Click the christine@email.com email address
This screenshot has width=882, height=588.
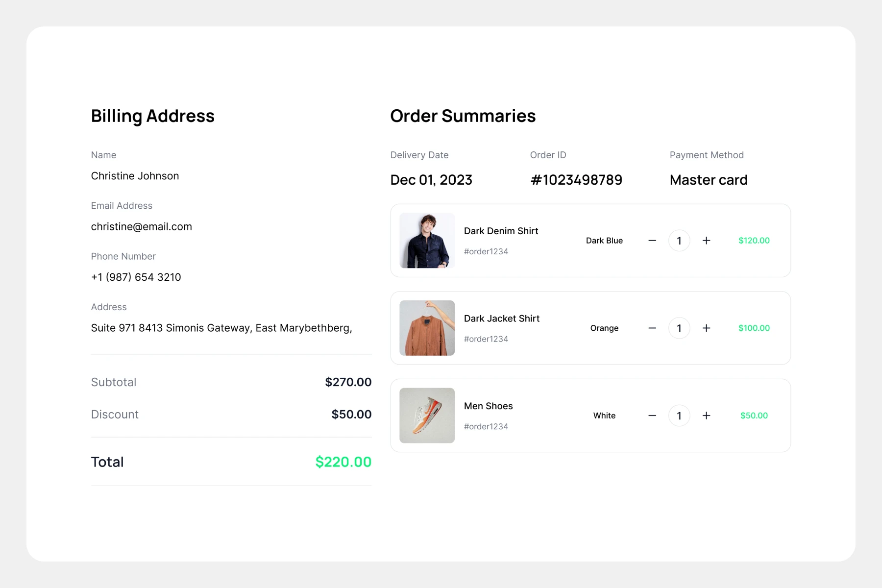coord(142,226)
